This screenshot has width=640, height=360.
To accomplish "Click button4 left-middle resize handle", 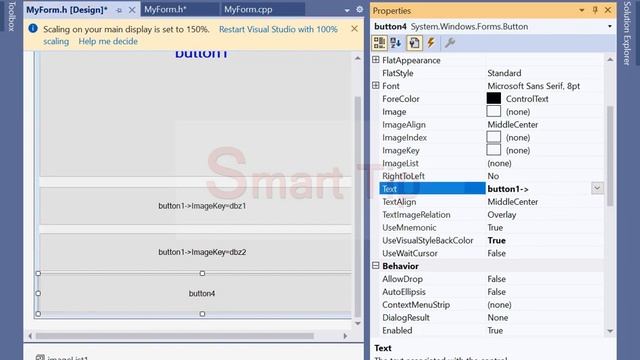I will click(38, 293).
